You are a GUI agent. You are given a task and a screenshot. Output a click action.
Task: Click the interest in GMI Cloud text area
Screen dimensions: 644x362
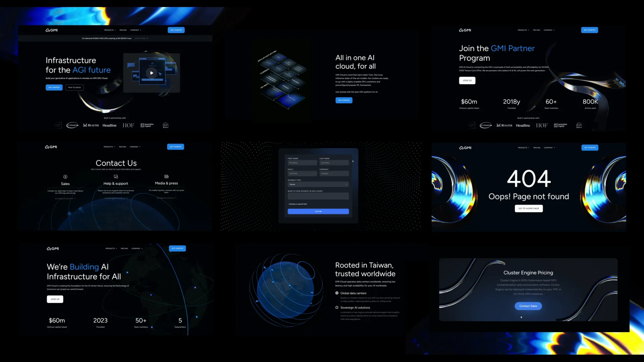[x=318, y=196]
